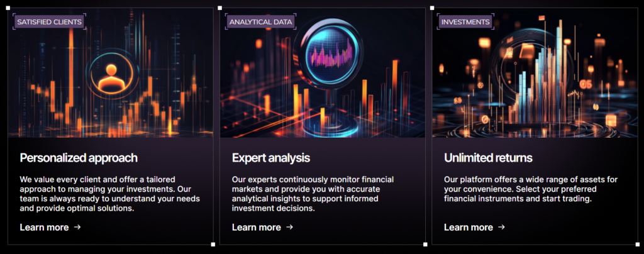Open Learn more text under Unlimited returns
The image size is (644, 254).
tap(468, 227)
